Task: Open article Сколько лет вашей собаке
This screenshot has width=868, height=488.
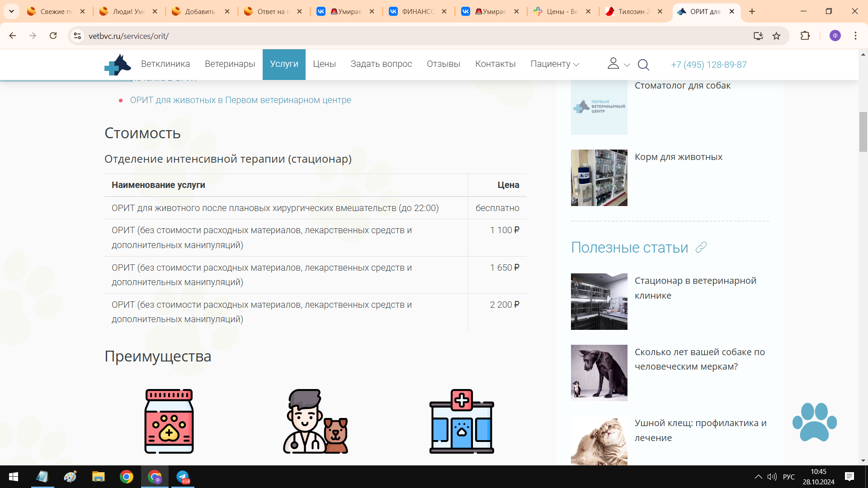Action: coord(700,359)
